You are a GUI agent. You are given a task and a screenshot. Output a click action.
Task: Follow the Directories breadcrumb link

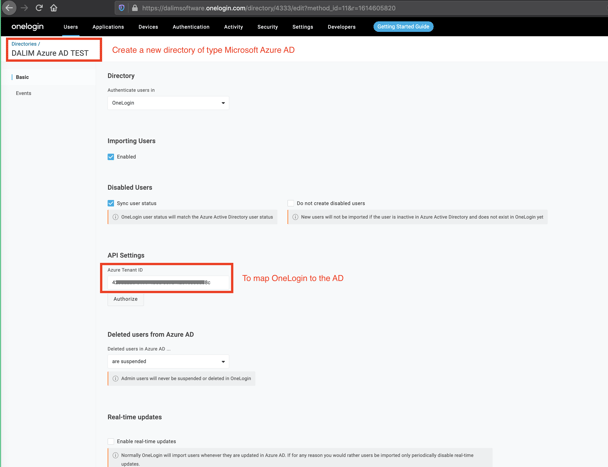[x=24, y=44]
